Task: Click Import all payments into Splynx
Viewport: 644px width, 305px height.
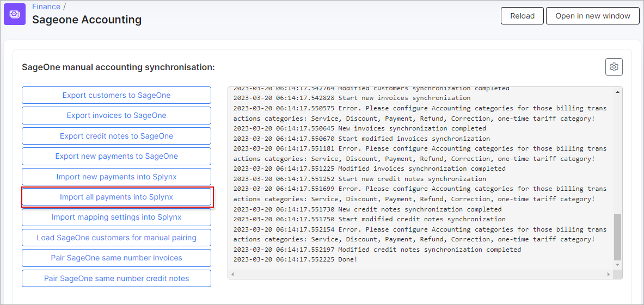Action: 116,197
